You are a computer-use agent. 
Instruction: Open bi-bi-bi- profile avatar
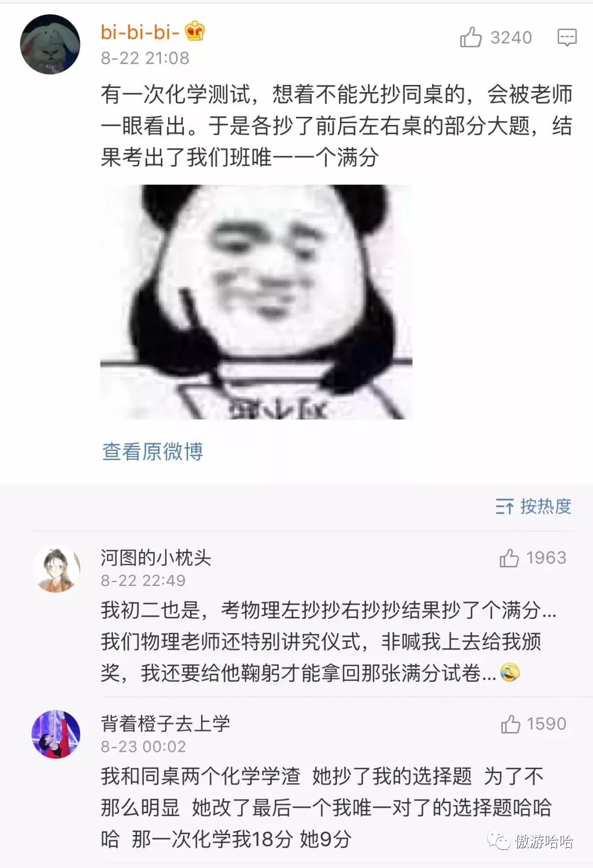(x=50, y=44)
